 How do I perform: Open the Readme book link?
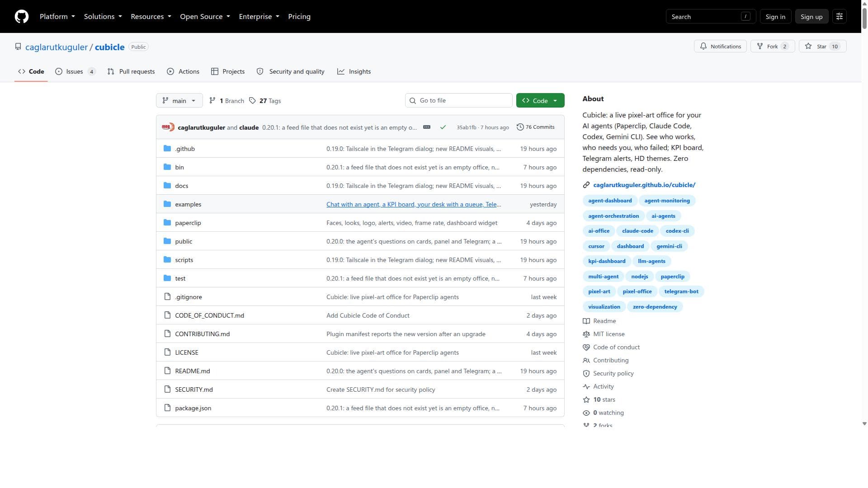(599, 321)
